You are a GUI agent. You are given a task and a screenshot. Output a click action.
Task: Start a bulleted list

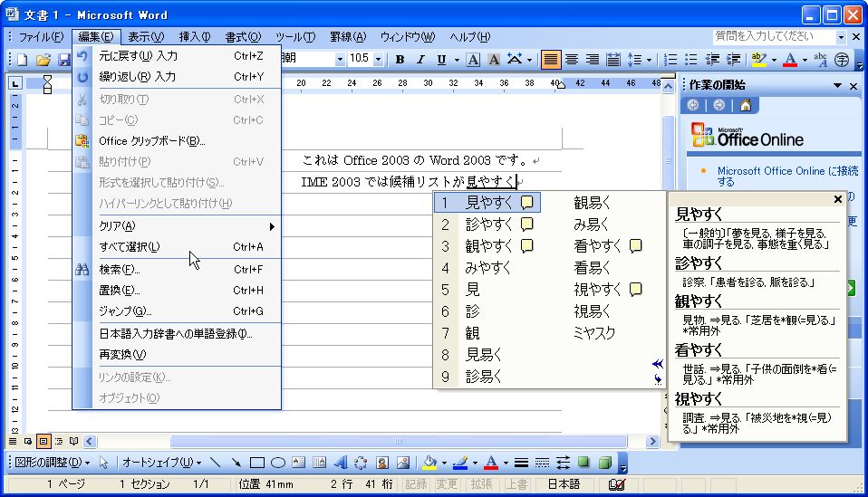point(690,59)
